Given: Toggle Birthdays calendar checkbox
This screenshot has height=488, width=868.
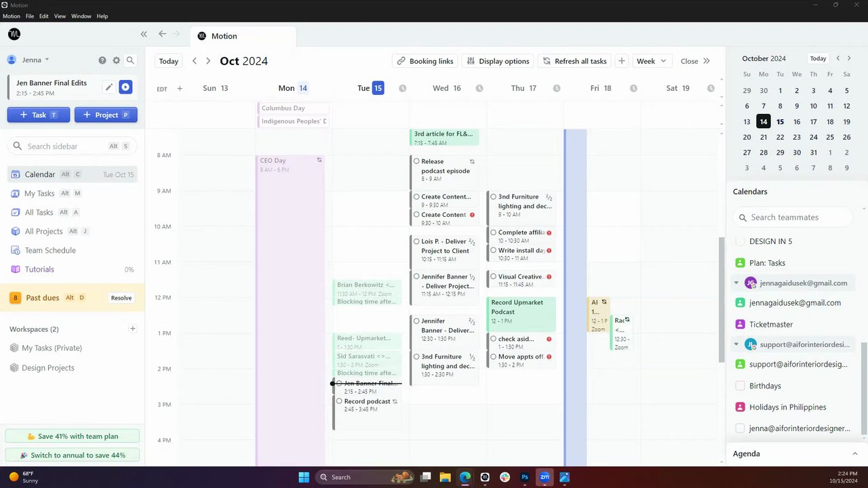Looking at the screenshot, I should [x=741, y=386].
